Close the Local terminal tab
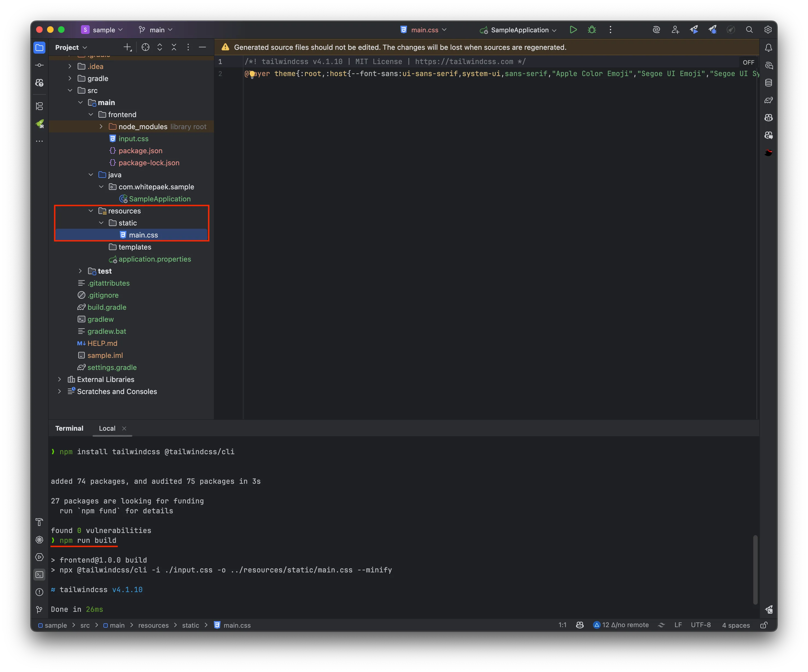 tap(124, 428)
